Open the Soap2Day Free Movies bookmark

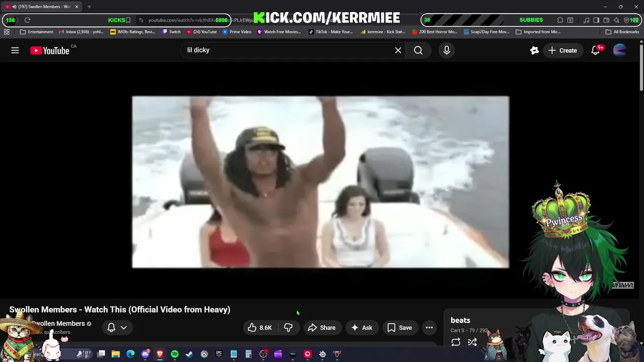point(487,32)
